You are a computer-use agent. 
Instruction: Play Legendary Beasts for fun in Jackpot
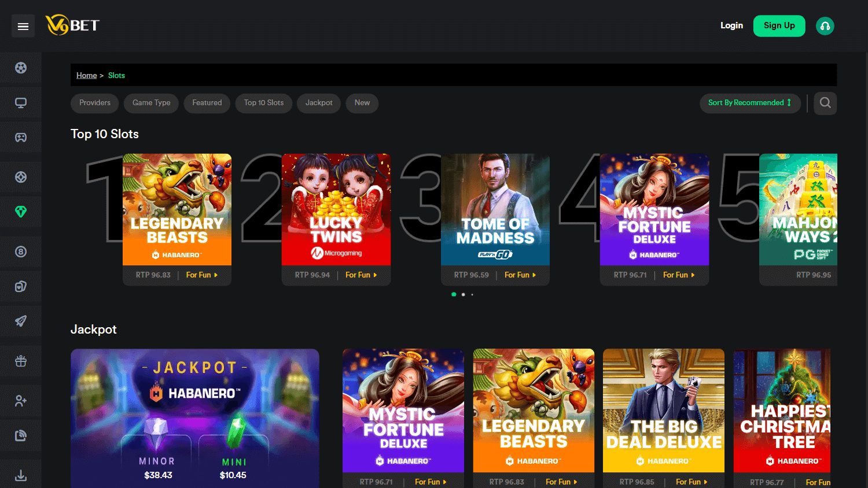pos(561,482)
